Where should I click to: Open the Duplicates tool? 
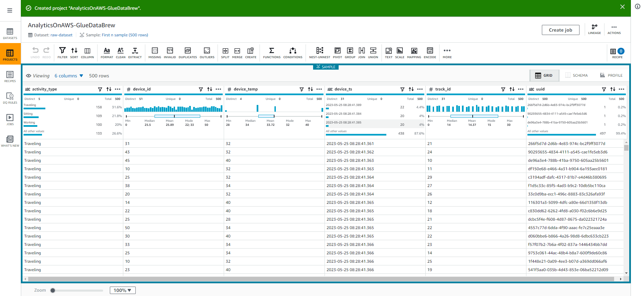point(188,53)
